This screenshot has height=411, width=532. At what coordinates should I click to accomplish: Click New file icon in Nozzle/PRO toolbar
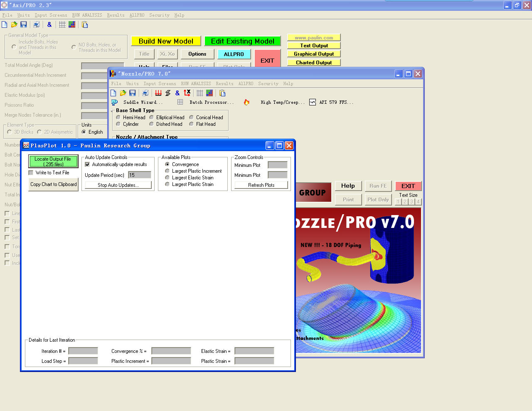[x=113, y=93]
